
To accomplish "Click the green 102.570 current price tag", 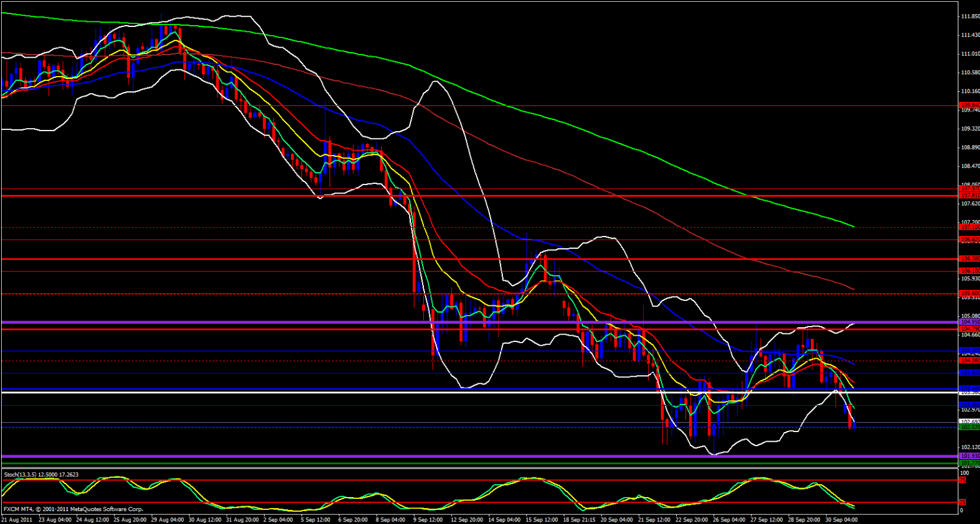I will (969, 427).
